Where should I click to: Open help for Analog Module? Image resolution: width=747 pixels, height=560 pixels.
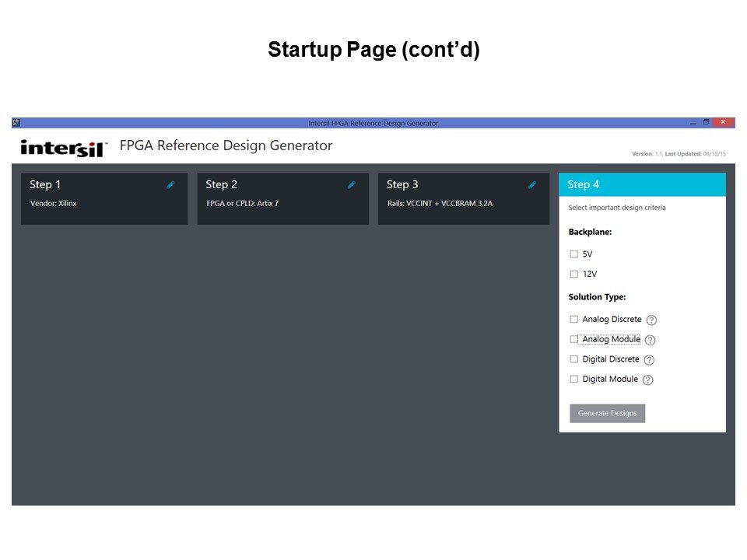tap(651, 340)
